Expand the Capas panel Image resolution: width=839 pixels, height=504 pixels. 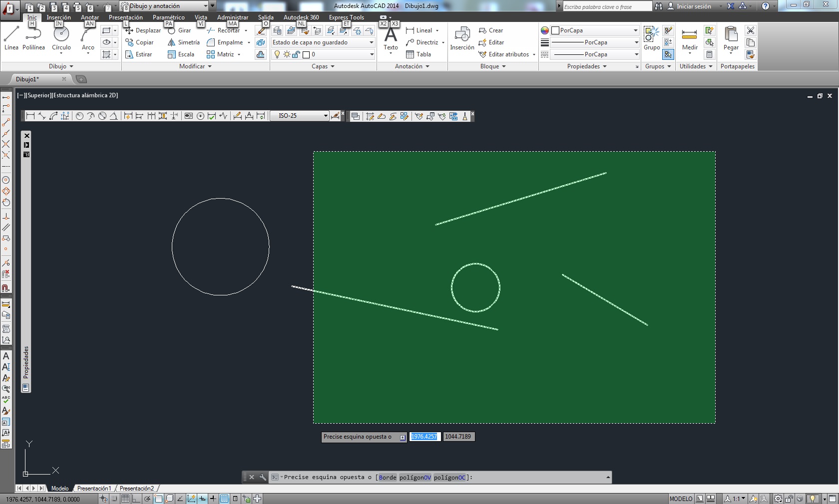[x=323, y=66]
